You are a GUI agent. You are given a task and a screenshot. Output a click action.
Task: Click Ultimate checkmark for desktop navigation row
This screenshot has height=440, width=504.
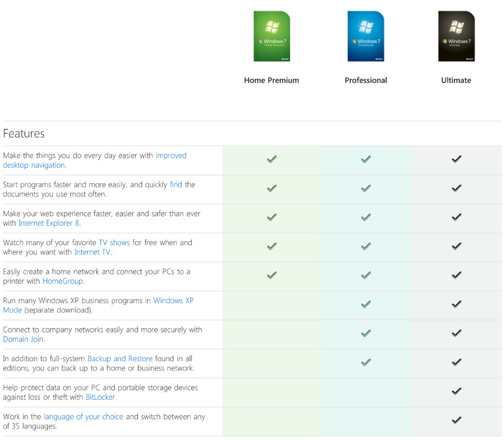coord(457,159)
